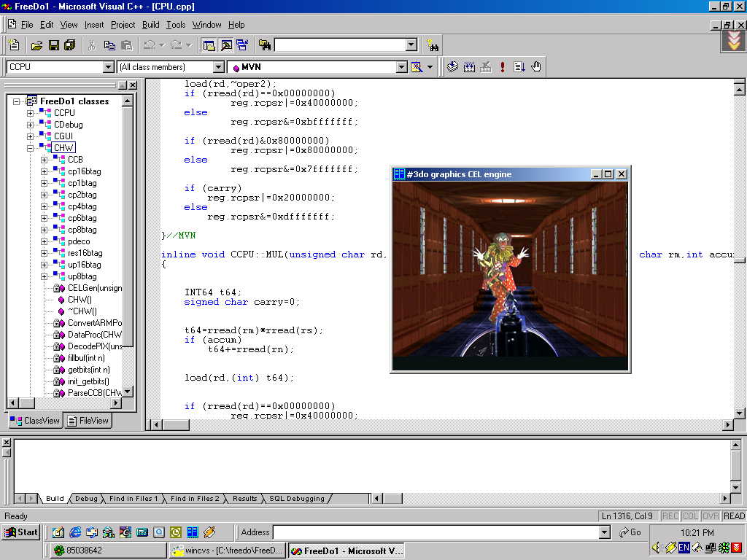Click the Copy icon in the toolbar

click(x=109, y=45)
